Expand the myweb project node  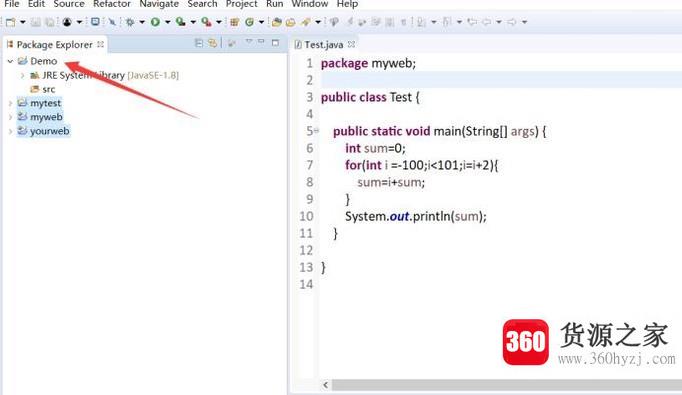[x=10, y=117]
